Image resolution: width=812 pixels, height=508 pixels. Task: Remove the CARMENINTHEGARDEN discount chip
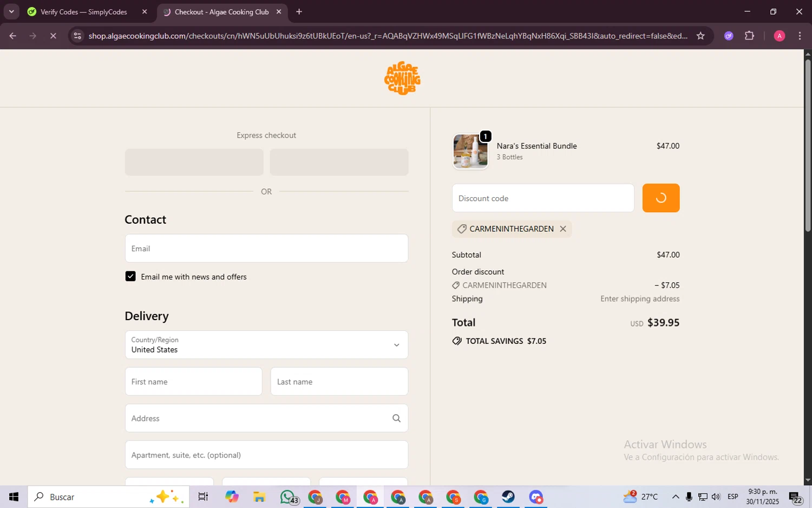(x=563, y=229)
